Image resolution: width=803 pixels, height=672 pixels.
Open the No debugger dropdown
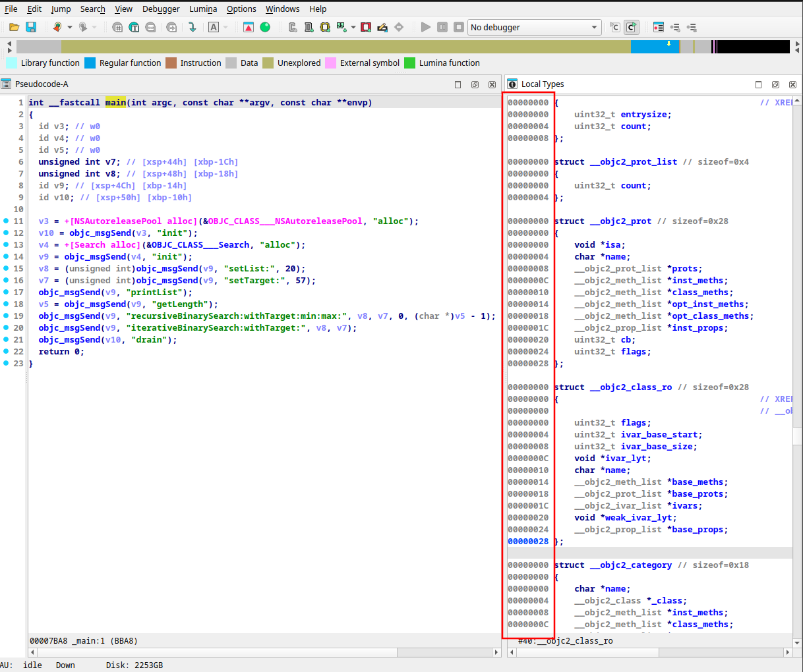point(534,27)
